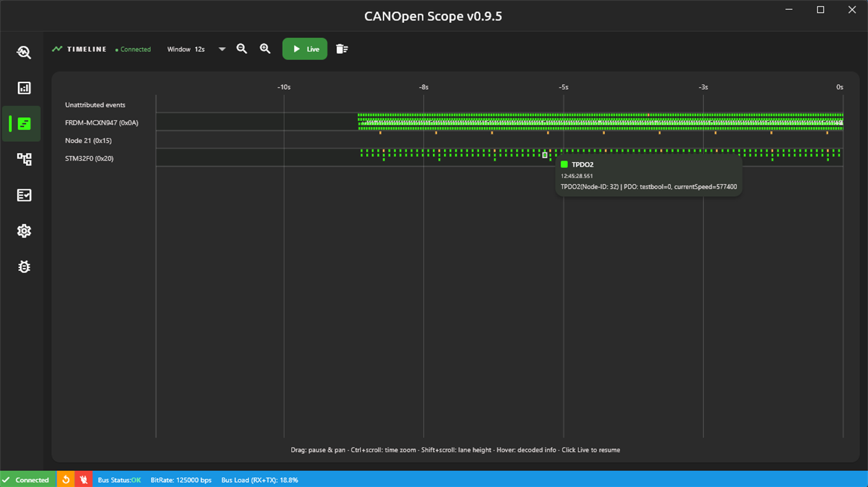The image size is (868, 487).
Task: Click the -8s time axis label
Action: (x=423, y=87)
